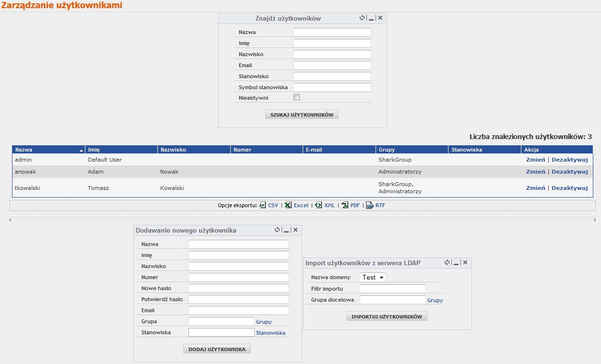Focus the Grupa docelowa field

393,300
